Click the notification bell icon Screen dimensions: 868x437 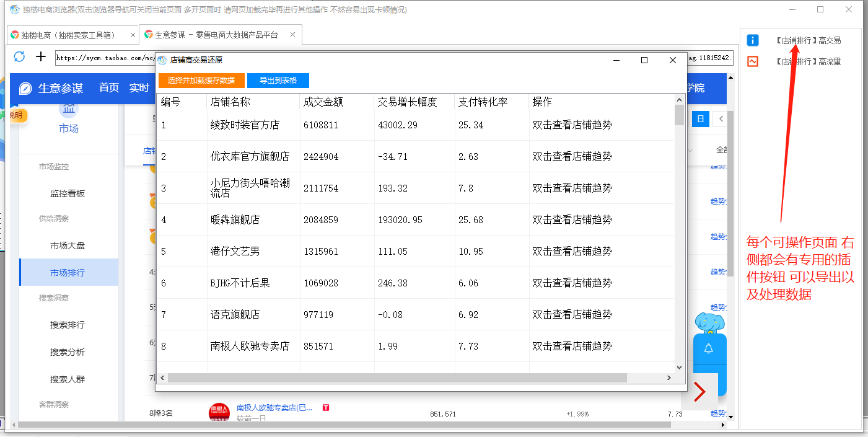point(709,349)
